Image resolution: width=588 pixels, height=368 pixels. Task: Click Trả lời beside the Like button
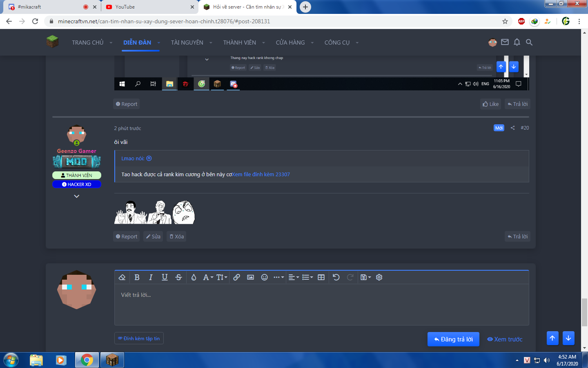pos(517,104)
